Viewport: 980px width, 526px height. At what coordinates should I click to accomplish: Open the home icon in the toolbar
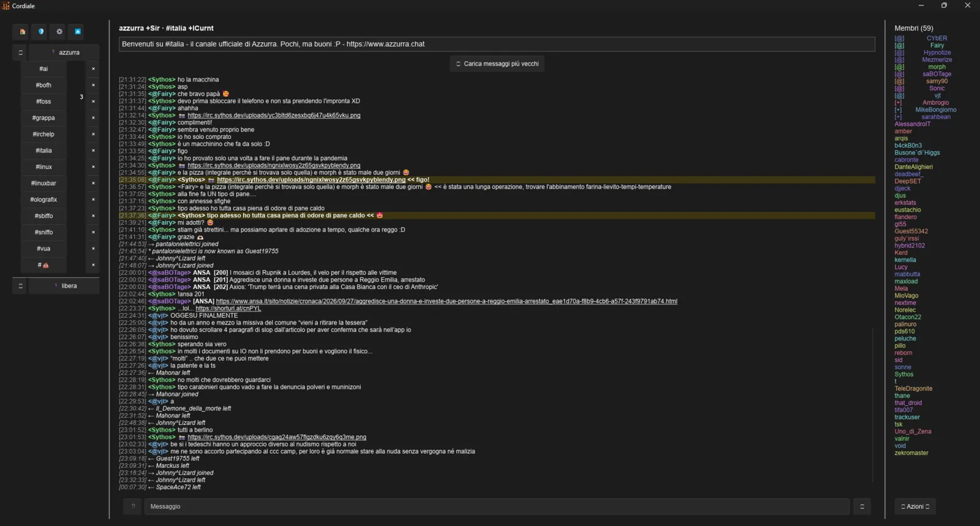point(23,31)
